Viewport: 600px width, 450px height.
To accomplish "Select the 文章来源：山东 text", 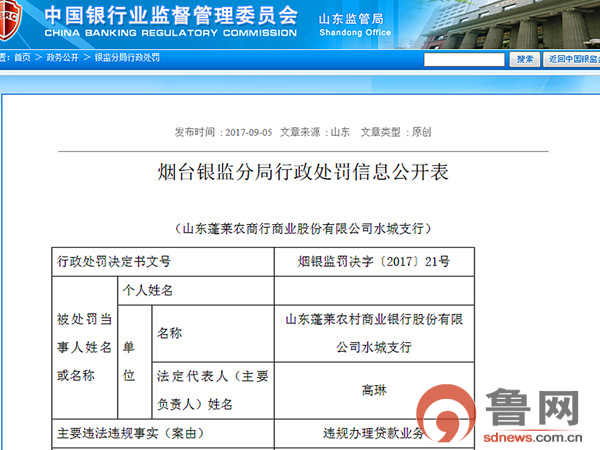I will 315,132.
